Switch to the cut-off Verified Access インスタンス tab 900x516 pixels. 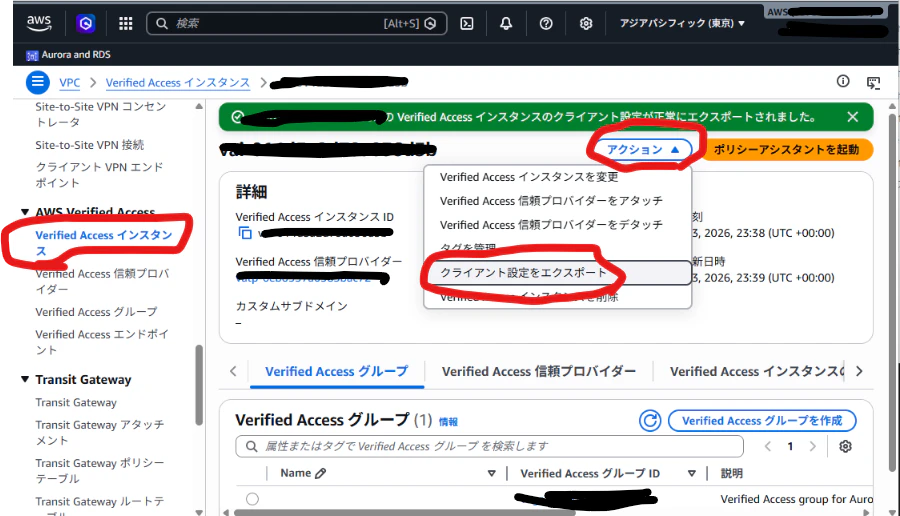click(758, 371)
